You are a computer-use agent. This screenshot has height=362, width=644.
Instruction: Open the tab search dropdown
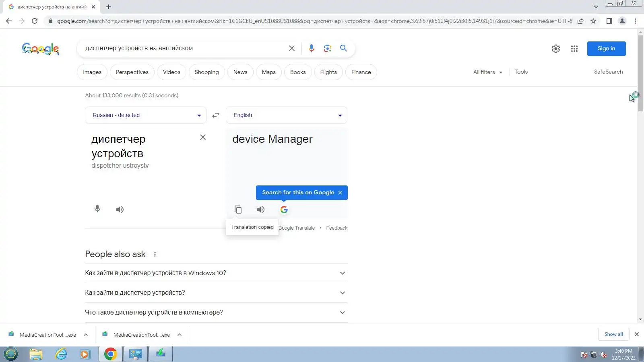596,7
